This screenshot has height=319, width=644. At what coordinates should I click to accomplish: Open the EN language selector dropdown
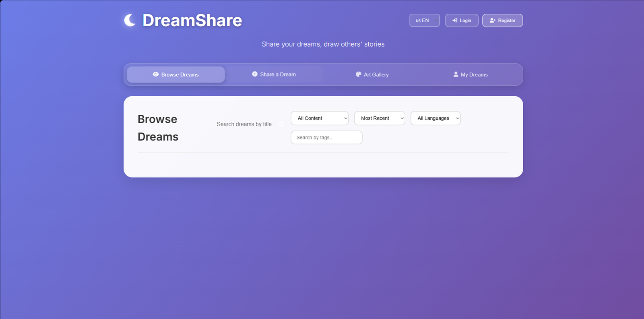click(x=424, y=21)
